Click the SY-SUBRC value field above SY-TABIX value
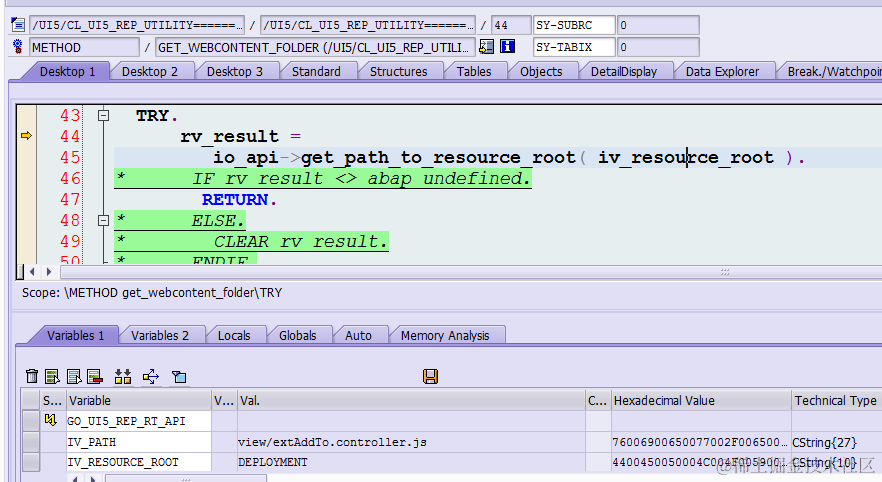The width and height of the screenshot is (882, 482). pos(658,25)
